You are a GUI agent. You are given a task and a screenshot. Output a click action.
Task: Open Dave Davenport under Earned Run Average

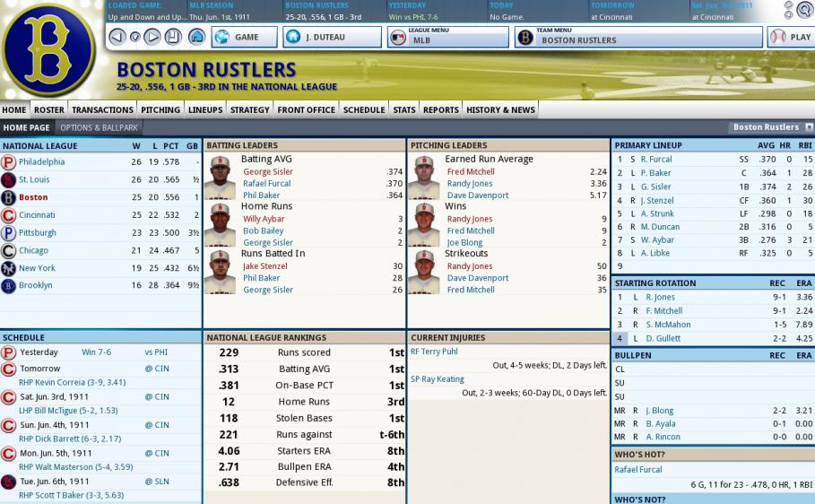[478, 195]
